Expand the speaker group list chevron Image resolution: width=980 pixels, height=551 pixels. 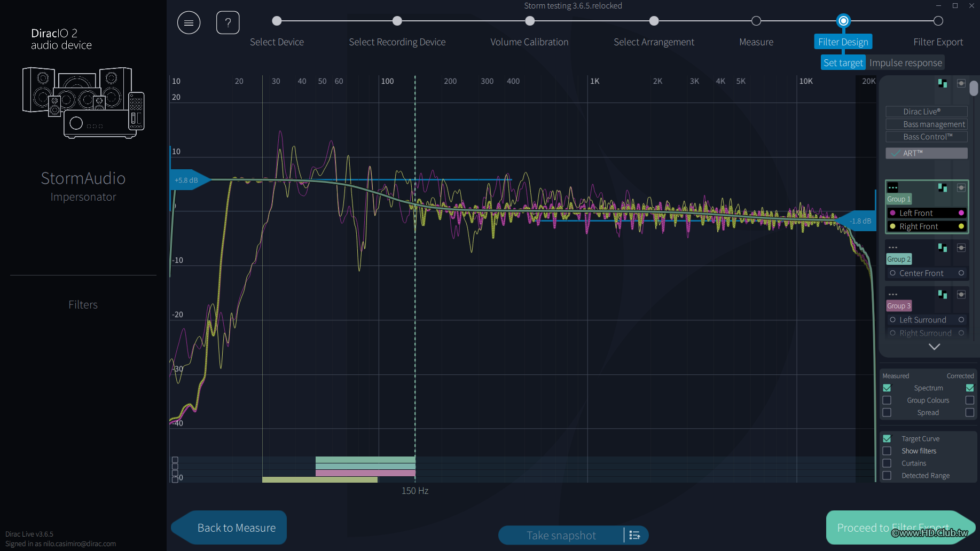click(934, 347)
